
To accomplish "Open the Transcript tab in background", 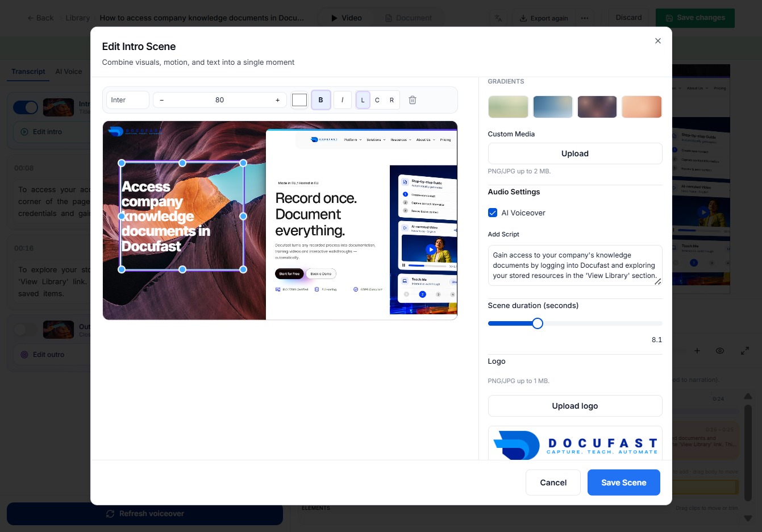I will (28, 72).
